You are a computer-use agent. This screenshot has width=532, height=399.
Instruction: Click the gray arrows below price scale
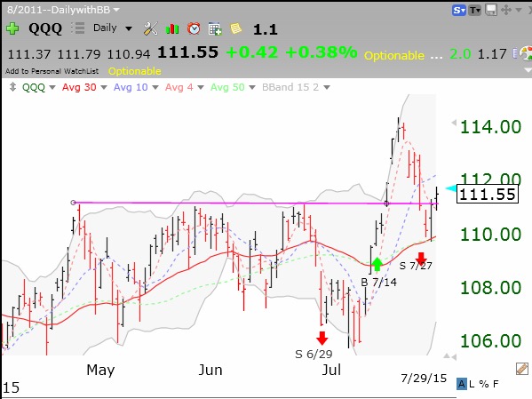[449, 356]
